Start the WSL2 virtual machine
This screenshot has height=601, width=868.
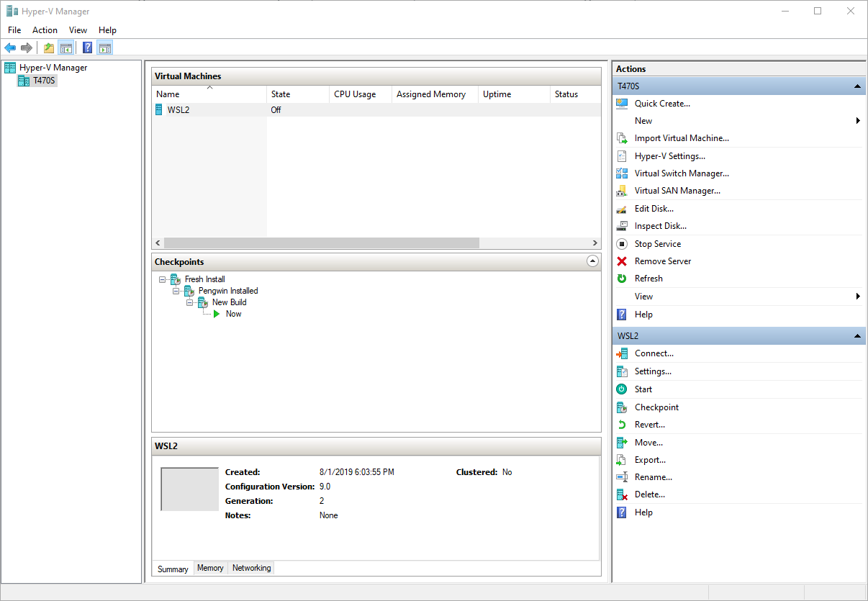click(643, 389)
